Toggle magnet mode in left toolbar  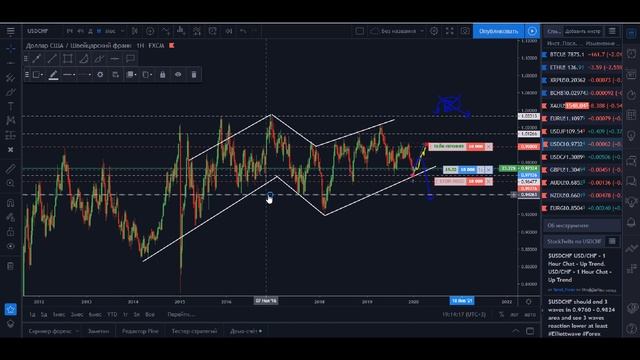coord(10,203)
